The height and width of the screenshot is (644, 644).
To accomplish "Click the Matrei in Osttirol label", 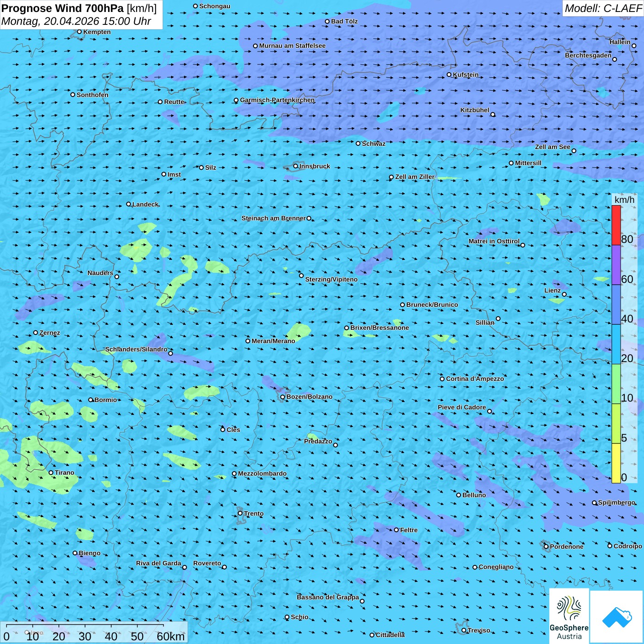I will pos(494,241).
